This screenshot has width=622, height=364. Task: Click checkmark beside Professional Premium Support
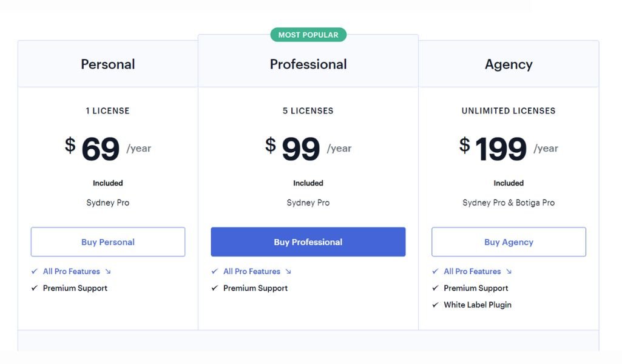point(215,288)
